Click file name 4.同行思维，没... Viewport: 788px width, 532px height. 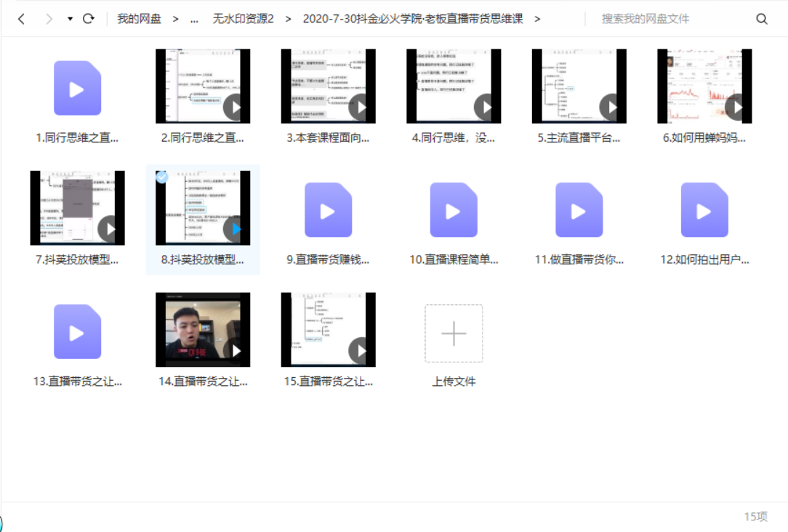pyautogui.click(x=454, y=137)
